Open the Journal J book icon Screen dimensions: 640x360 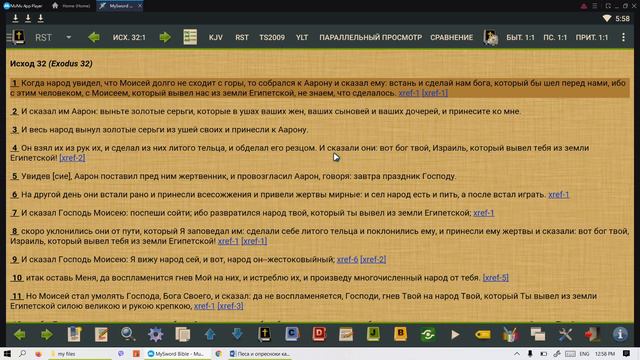click(x=373, y=334)
